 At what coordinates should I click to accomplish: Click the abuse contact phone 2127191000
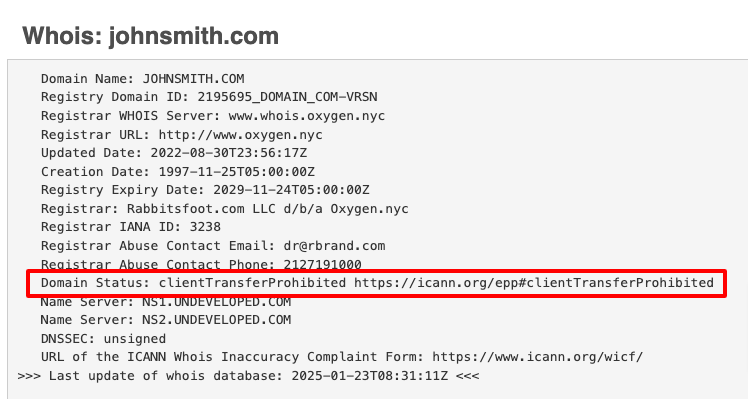[322, 264]
